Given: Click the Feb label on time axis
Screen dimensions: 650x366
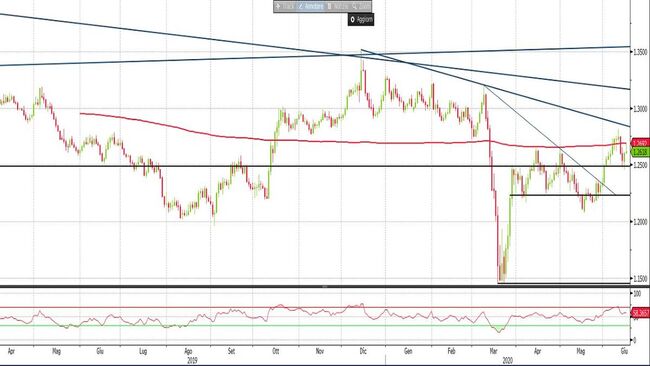Looking at the screenshot, I should [x=451, y=351].
